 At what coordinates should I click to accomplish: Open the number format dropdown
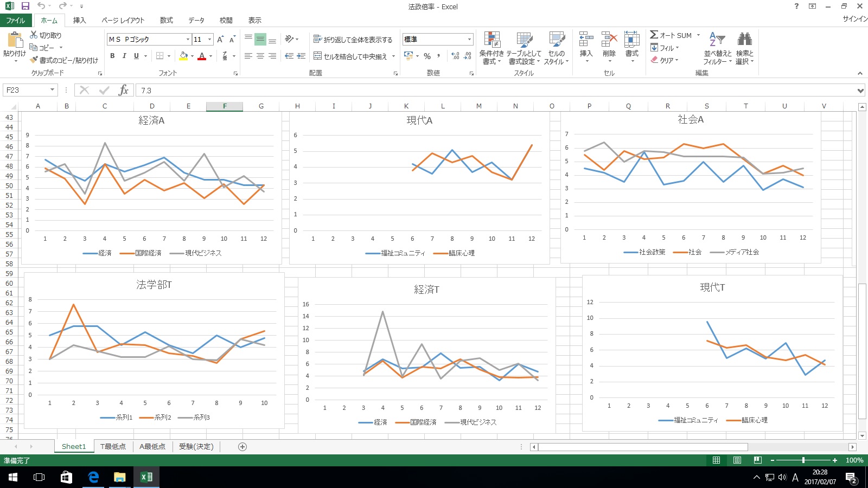click(469, 40)
